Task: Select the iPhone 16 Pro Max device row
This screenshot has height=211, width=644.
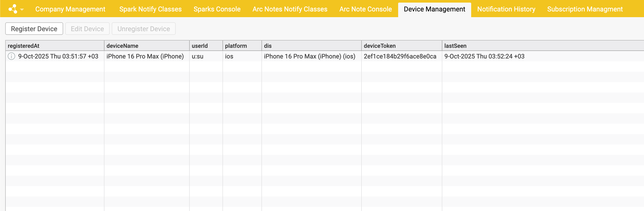Action: point(145,56)
